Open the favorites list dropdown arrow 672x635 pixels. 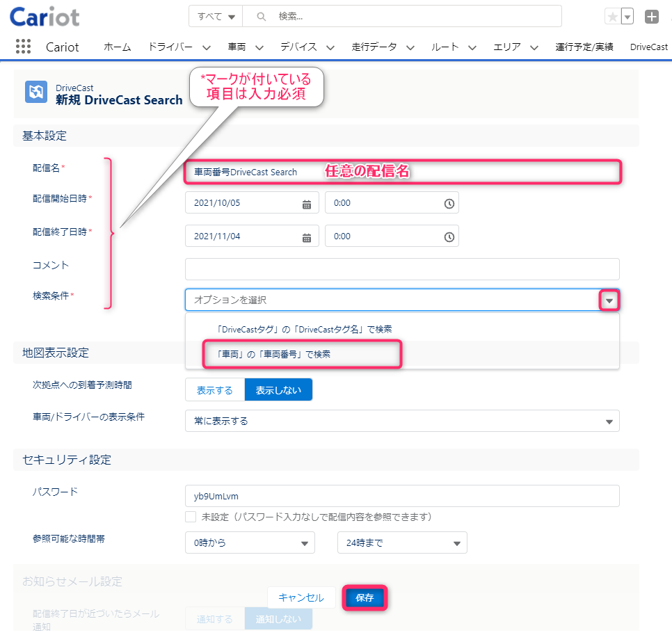point(627,17)
